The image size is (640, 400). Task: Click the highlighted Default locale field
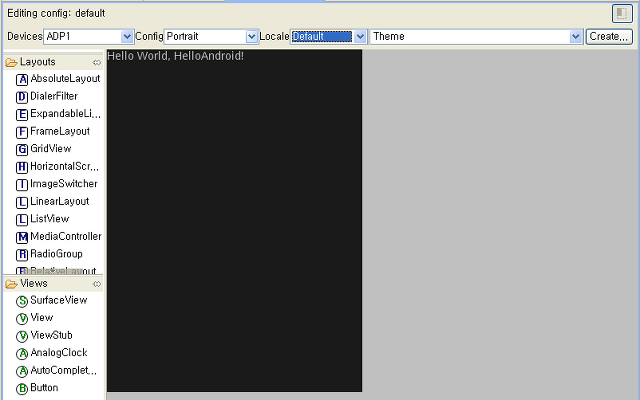pos(322,37)
